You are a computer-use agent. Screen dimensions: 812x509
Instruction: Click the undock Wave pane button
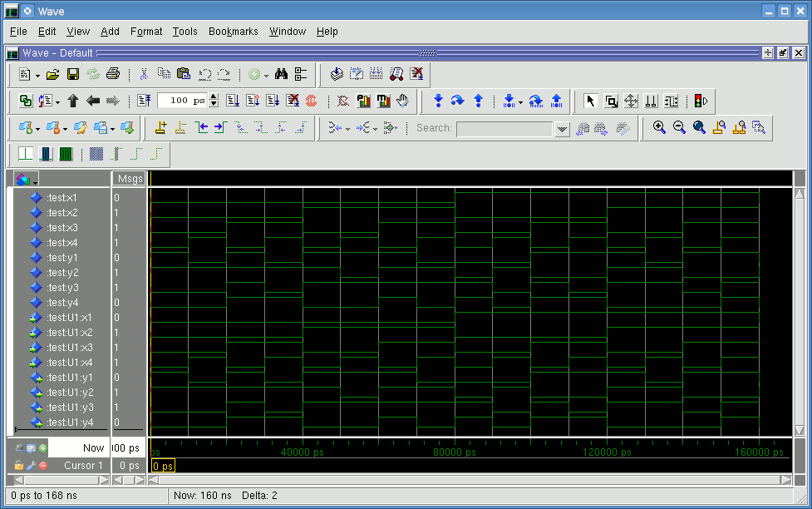coord(783,53)
